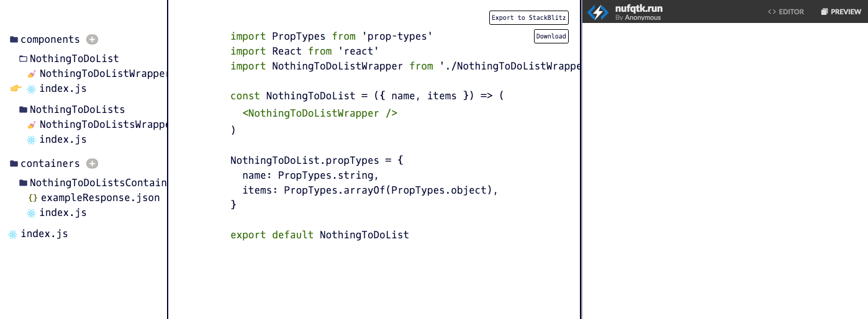The width and height of the screenshot is (868, 319).
Task: Click the containers folder label
Action: tap(50, 164)
